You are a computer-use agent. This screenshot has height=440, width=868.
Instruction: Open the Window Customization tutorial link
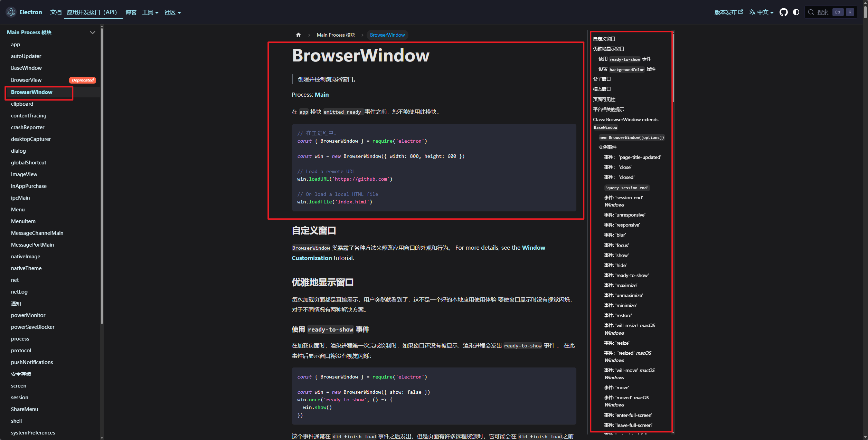point(533,248)
